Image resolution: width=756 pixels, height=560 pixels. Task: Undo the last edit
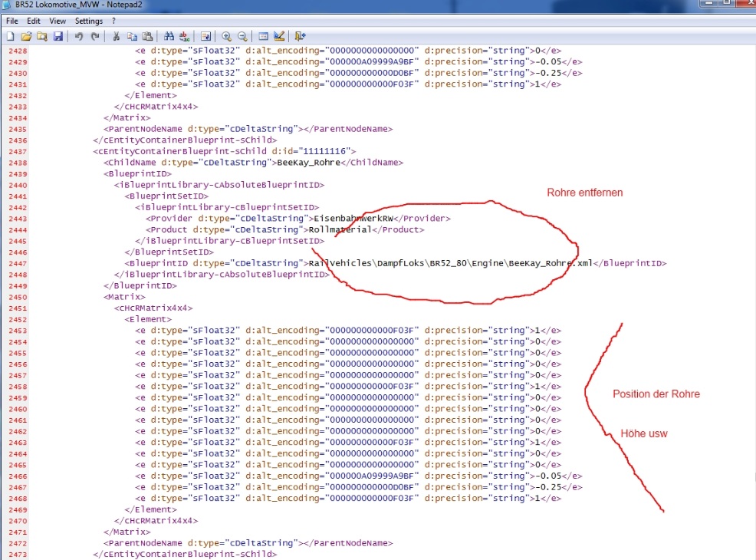coord(79,36)
